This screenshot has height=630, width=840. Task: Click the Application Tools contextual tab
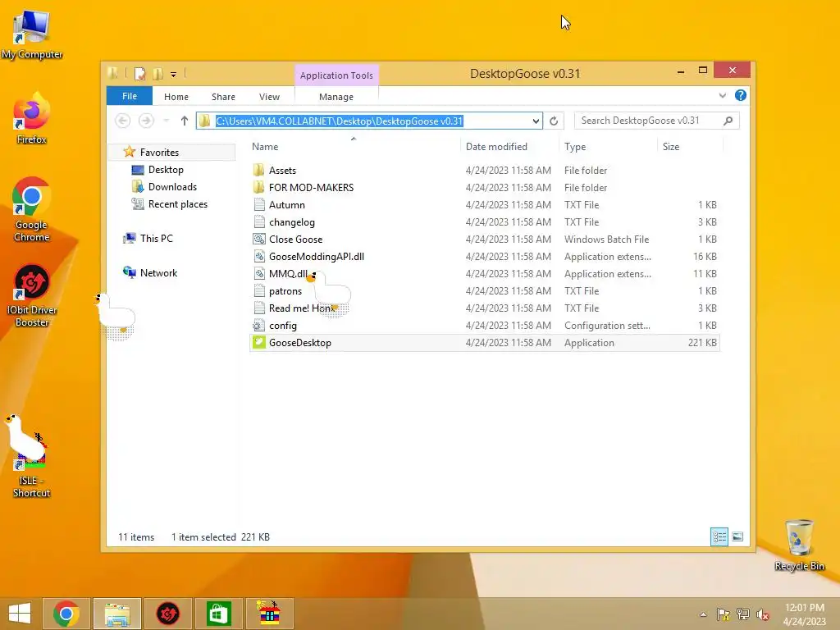coord(336,75)
